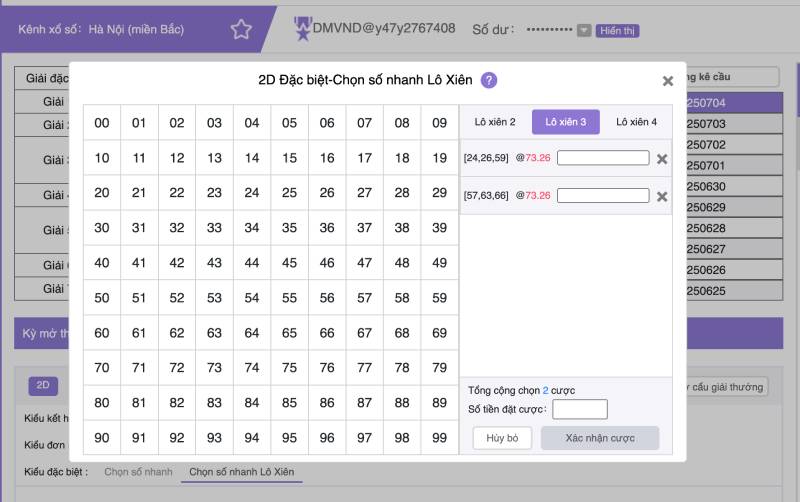800x502 pixels.
Task: Switch to the Lô xiên 2 tab
Action: (495, 122)
